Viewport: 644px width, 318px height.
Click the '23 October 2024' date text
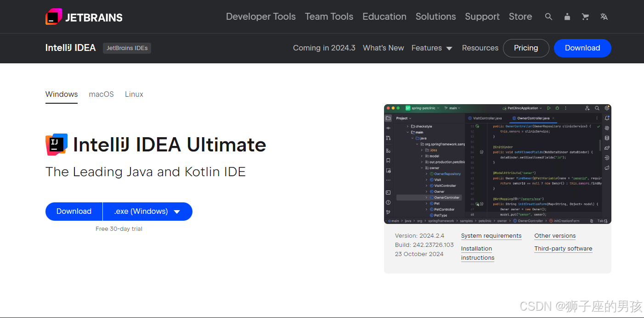(x=419, y=254)
